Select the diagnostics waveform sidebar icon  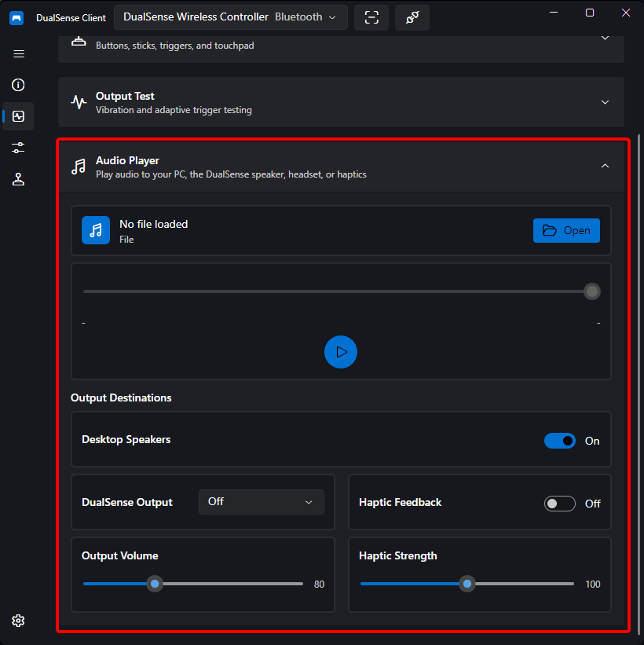[18, 116]
